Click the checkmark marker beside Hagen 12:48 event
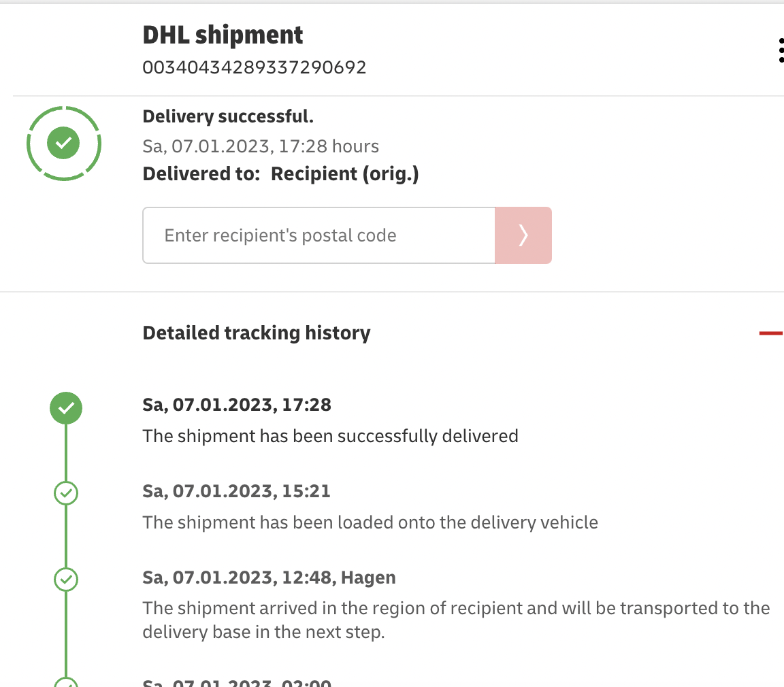The height and width of the screenshot is (687, 784). [x=66, y=580]
